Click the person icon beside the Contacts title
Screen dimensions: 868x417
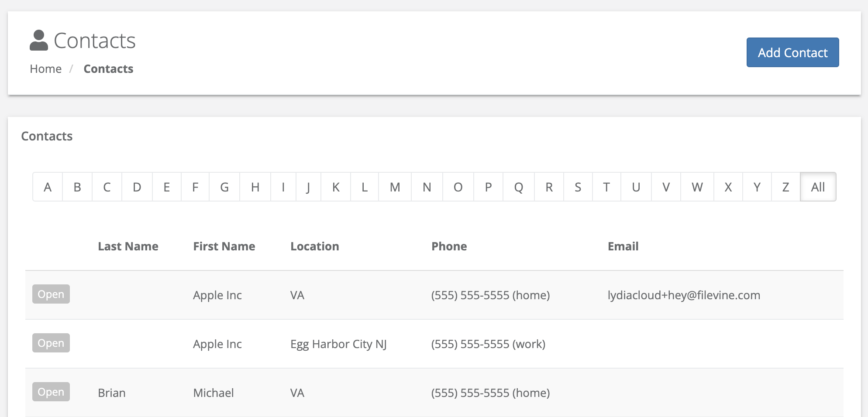click(x=39, y=40)
